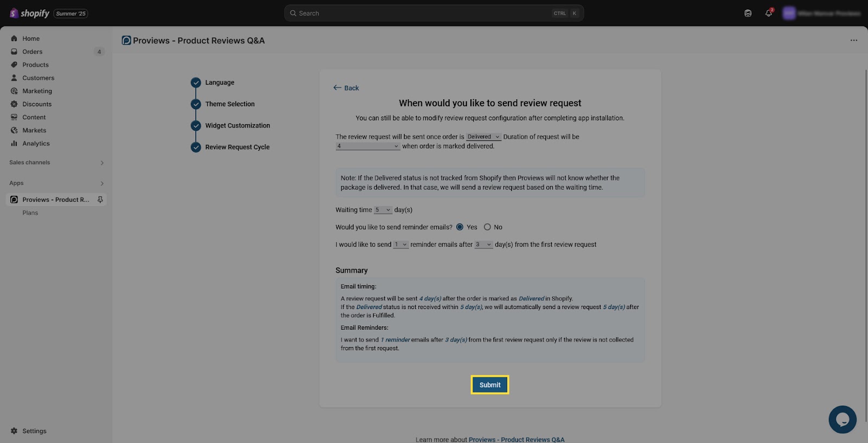Click the Analytics bar chart icon
The height and width of the screenshot is (443, 868).
[14, 144]
